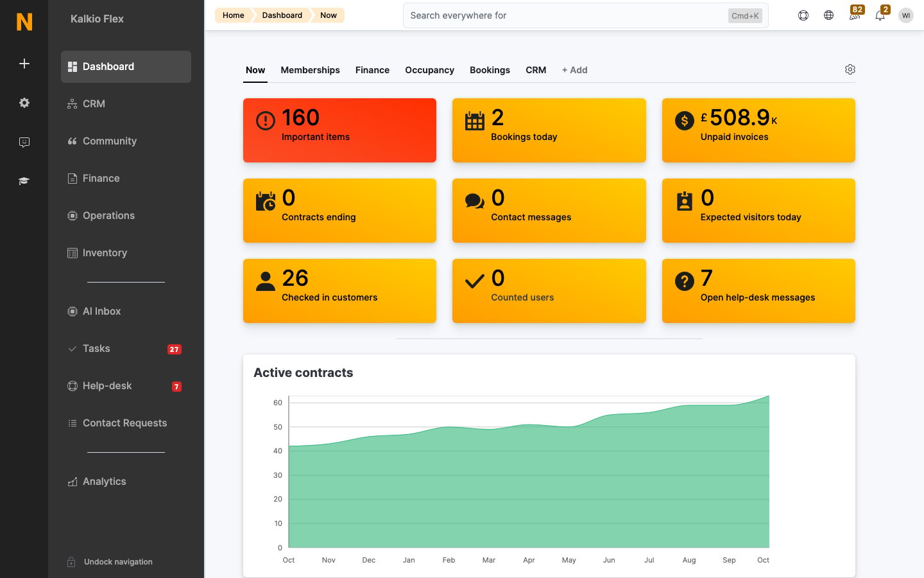
Task: Open the 26 Checked in customers card
Action: pyautogui.click(x=339, y=291)
